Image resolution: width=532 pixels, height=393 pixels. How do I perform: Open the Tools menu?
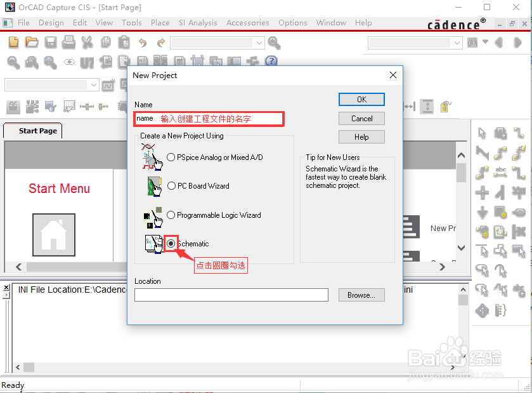(132, 23)
